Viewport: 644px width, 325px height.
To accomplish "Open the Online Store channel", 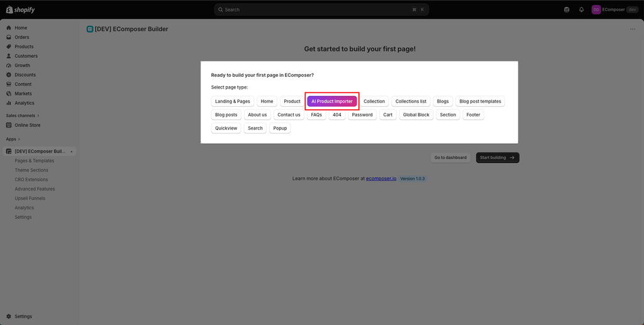I will [x=27, y=126].
